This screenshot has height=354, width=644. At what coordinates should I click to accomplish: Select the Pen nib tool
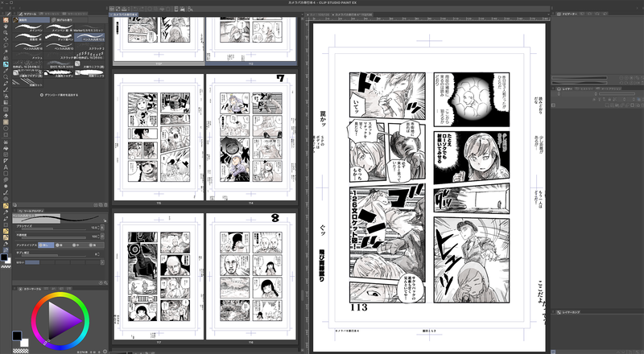6,84
